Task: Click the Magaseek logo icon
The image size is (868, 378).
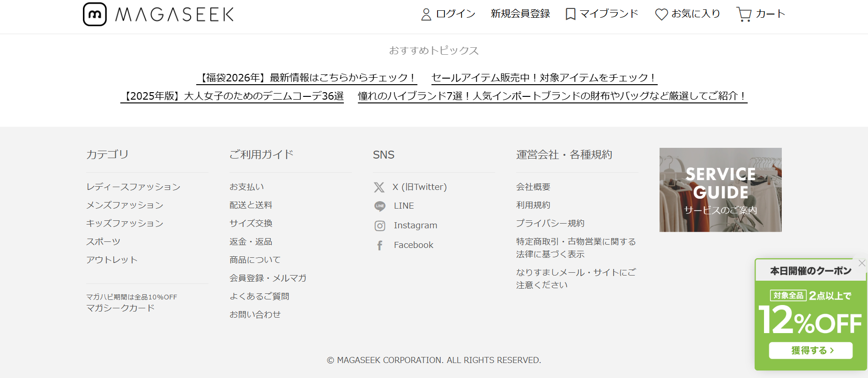Action: click(x=95, y=14)
